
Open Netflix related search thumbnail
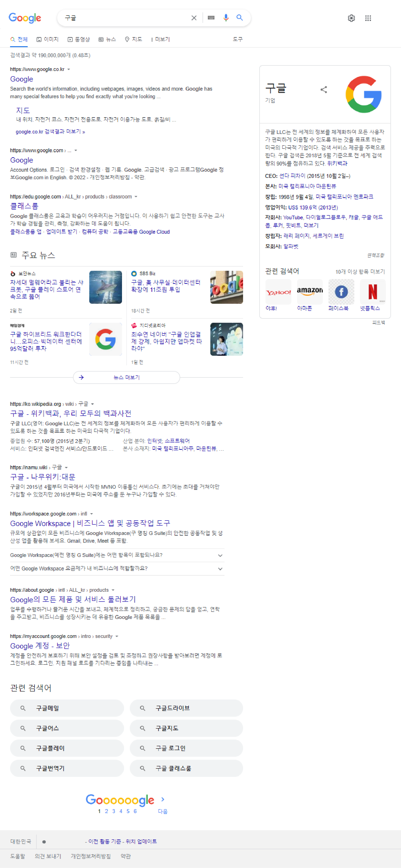(x=373, y=292)
